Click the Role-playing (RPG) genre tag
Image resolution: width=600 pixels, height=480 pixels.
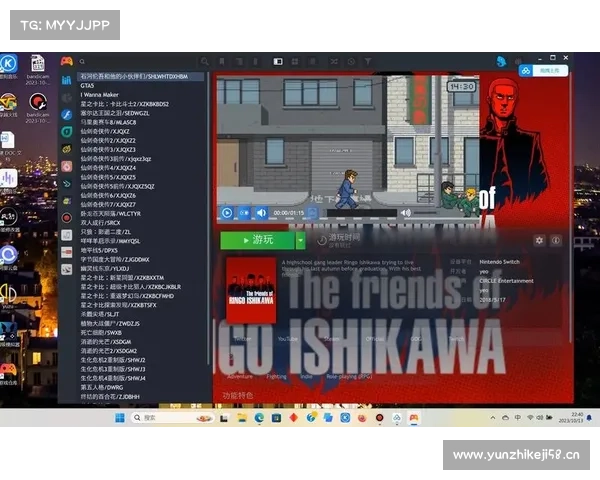349,376
